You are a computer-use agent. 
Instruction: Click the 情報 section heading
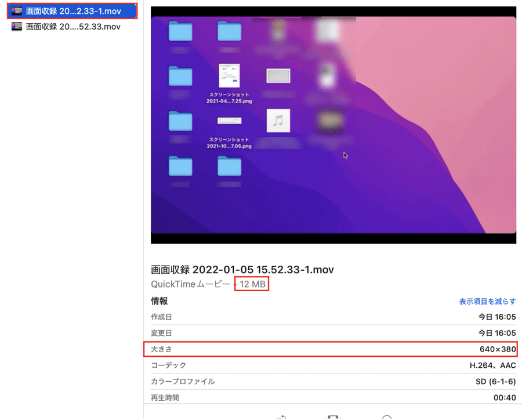pos(159,301)
